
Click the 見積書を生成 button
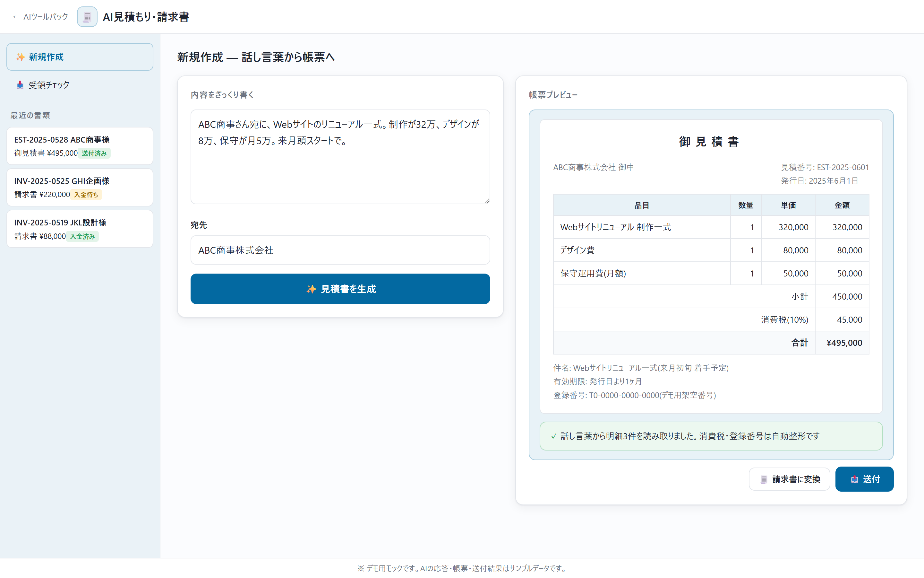coord(340,289)
